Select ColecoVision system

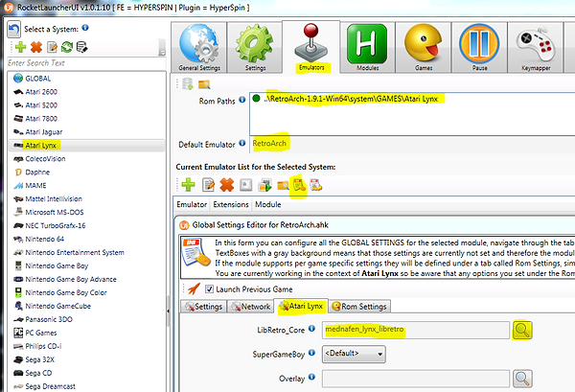[86, 159]
